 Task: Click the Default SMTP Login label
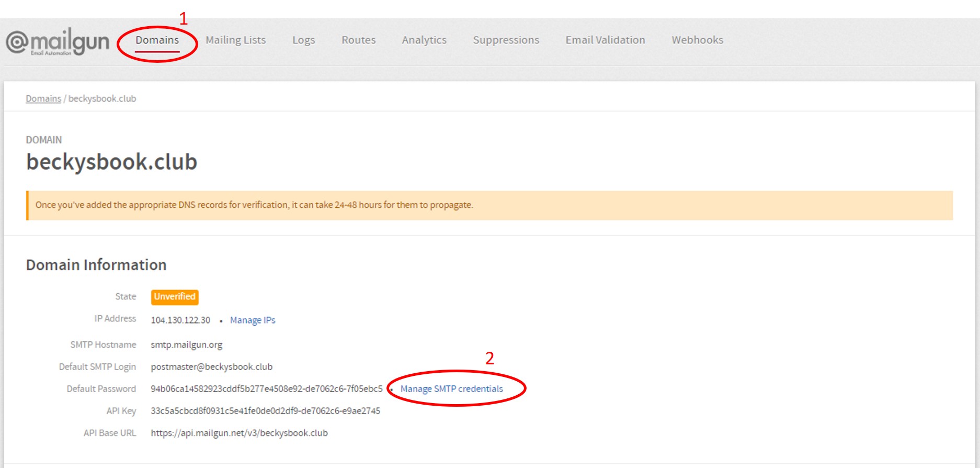tap(97, 366)
